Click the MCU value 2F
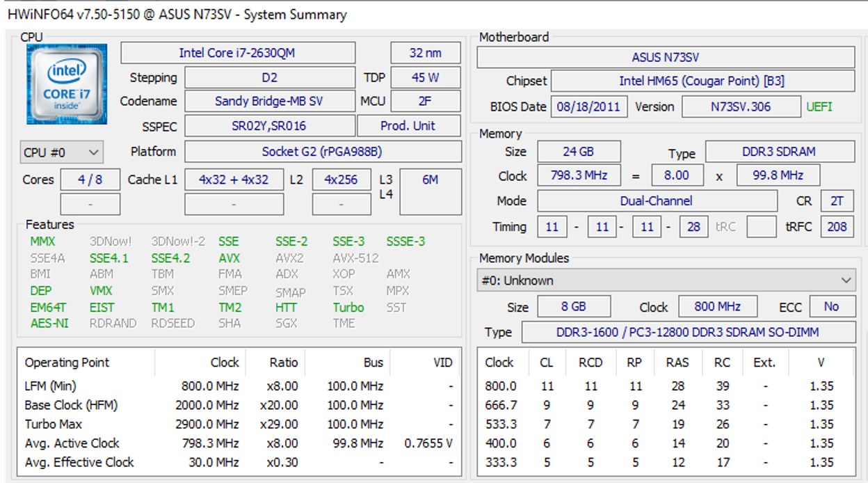This screenshot has height=483, width=868. (426, 101)
